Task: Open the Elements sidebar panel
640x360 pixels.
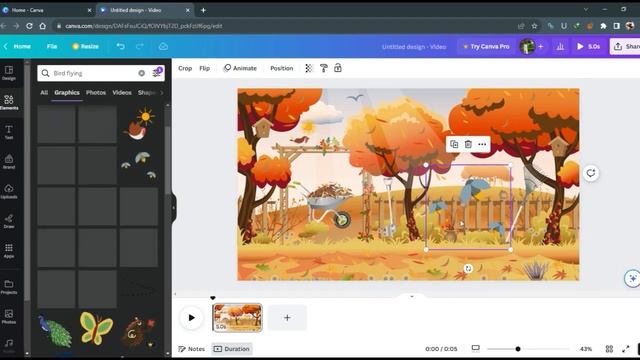Action: coord(9,102)
